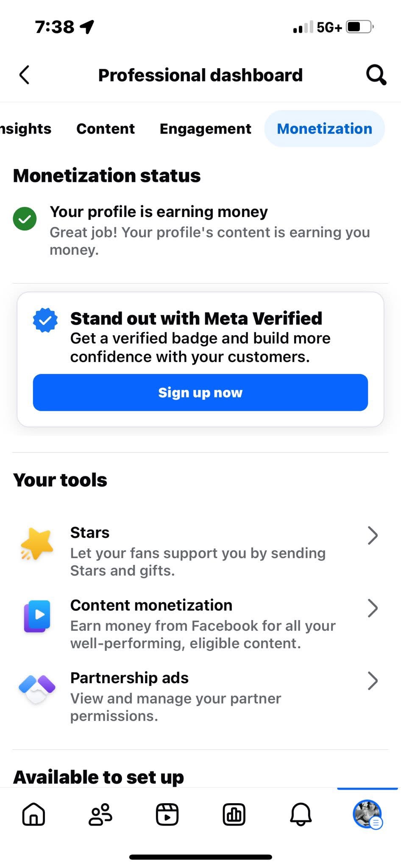The width and height of the screenshot is (401, 868).
Task: Tap the green monetization status checkmark
Action: 25,219
